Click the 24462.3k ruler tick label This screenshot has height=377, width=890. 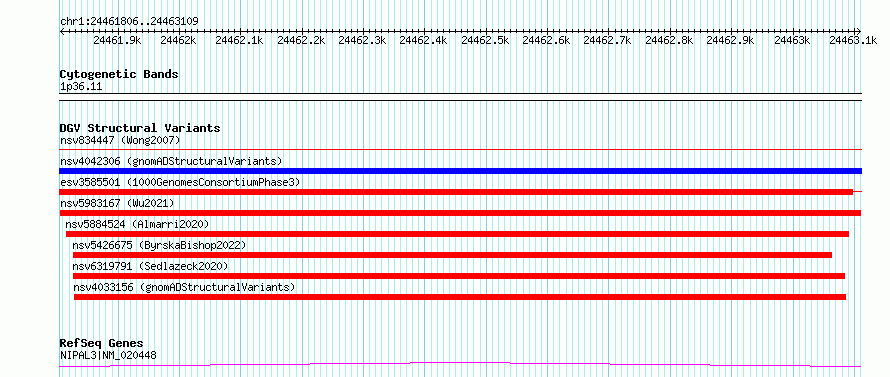[x=362, y=40]
